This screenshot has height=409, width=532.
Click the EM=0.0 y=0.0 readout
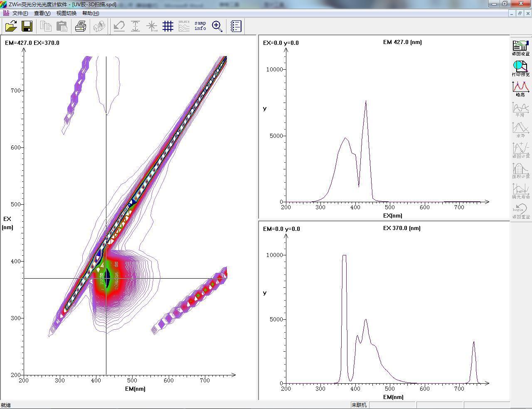tap(281, 229)
